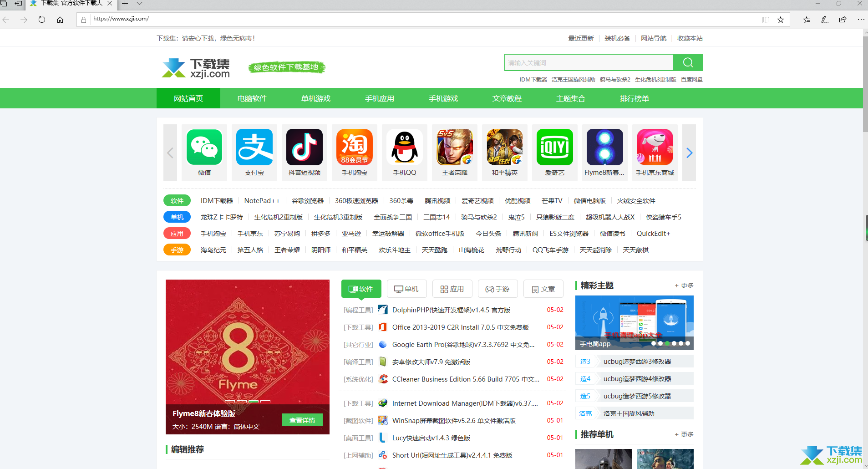Open the Honor of Kings (王者荣耀) icon

455,147
